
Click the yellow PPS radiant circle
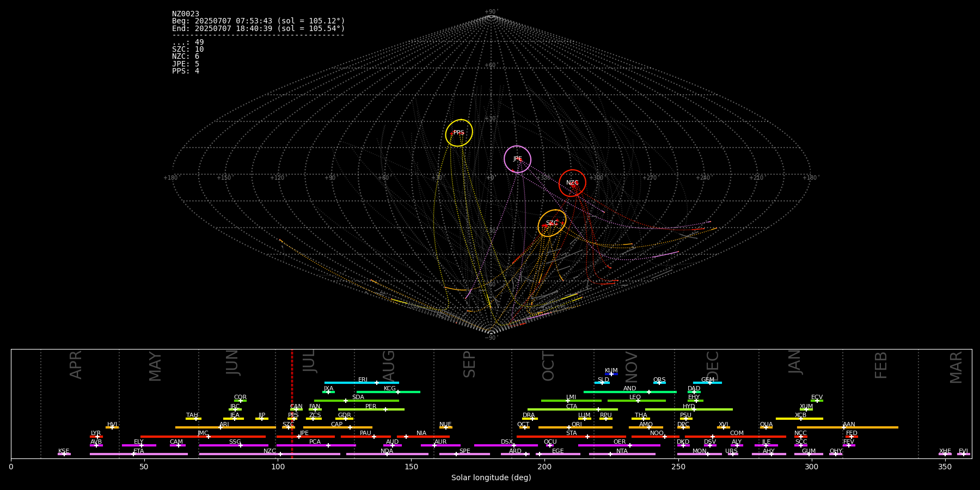point(459,133)
